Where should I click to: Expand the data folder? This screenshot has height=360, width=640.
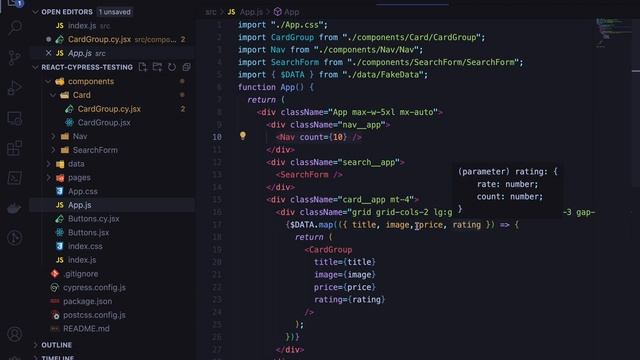[x=48, y=164]
